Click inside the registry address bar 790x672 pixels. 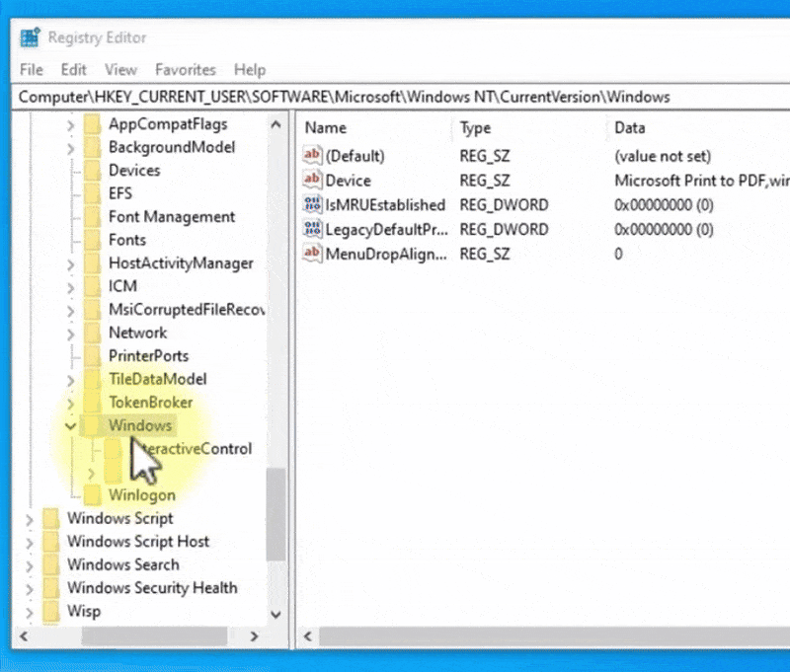pos(395,97)
